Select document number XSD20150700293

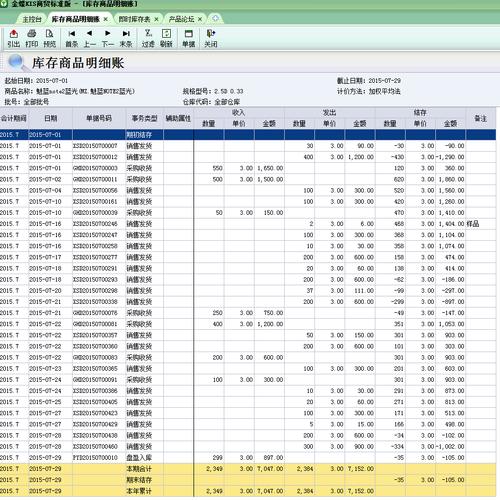(x=95, y=279)
